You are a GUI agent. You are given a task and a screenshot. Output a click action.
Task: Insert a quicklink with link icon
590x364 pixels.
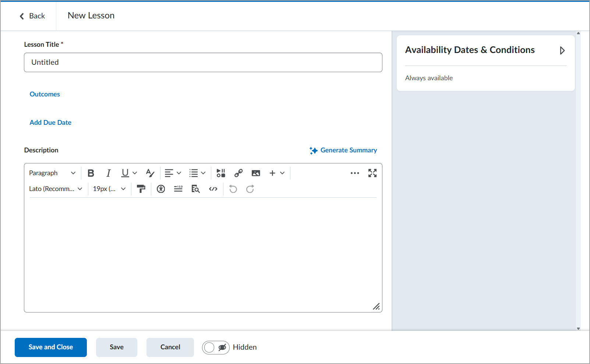(x=239, y=173)
